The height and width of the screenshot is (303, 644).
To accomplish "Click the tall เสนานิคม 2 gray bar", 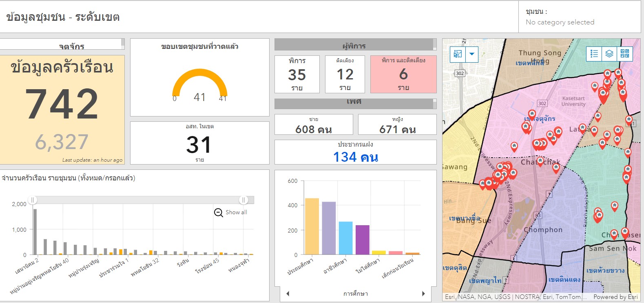I will (35, 232).
